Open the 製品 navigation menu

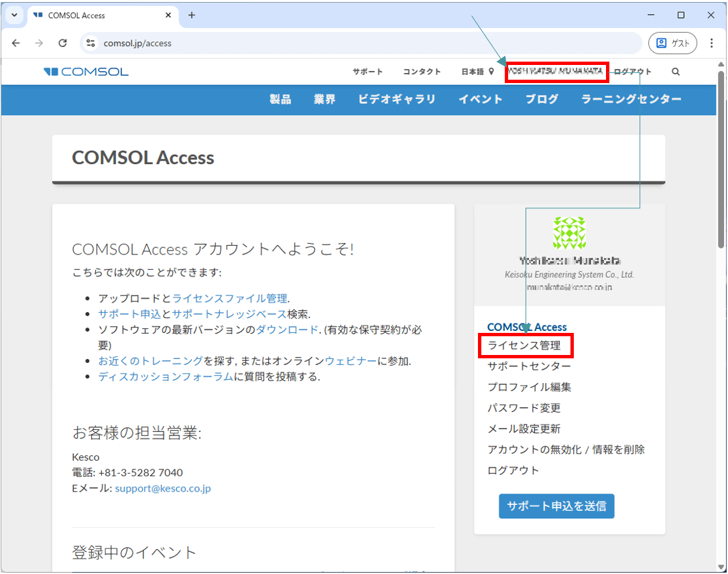[280, 99]
